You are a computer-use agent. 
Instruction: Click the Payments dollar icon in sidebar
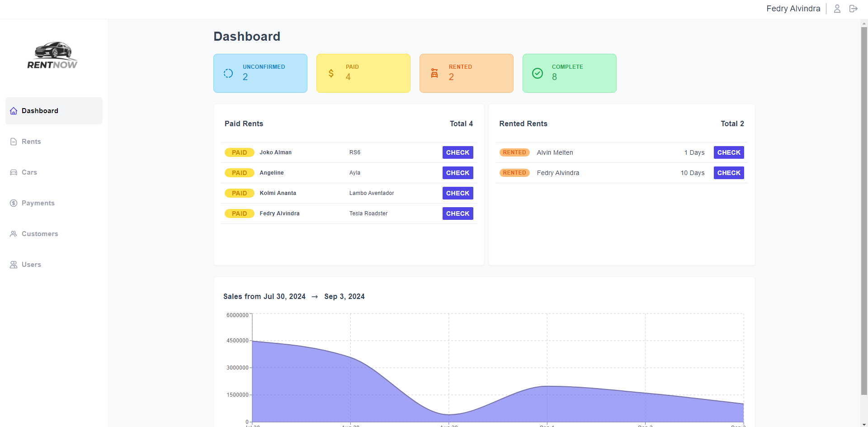coord(14,203)
